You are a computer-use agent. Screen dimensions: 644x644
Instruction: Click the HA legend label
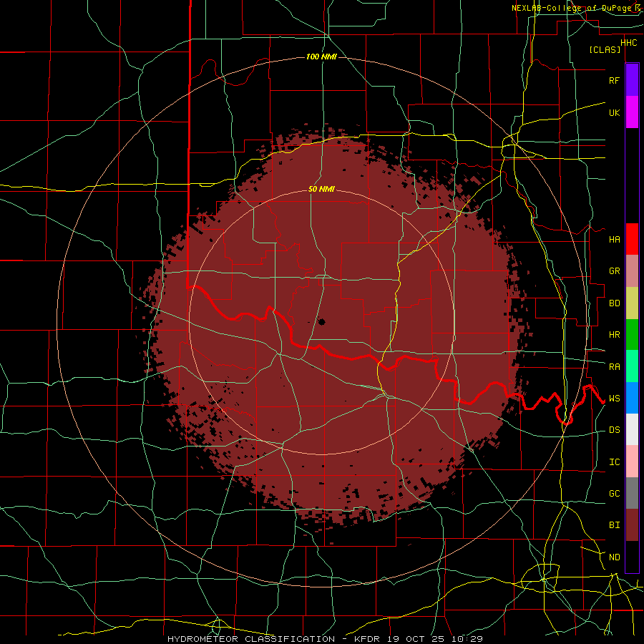coord(614,239)
